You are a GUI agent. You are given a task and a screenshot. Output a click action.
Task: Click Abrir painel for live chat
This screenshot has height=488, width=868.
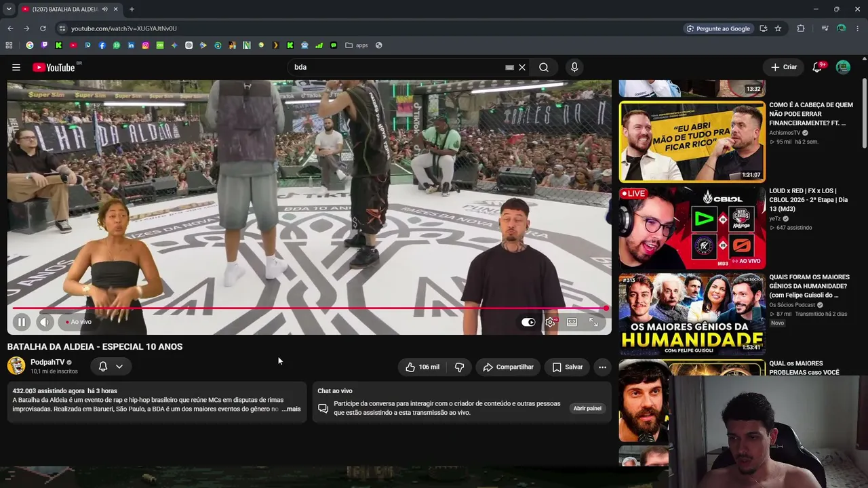587,408
